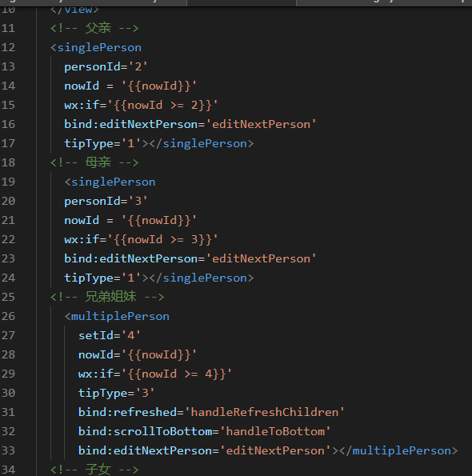Screen dimensions: 472x476
Task: Click the '3' value of personId
Action: coord(138,202)
